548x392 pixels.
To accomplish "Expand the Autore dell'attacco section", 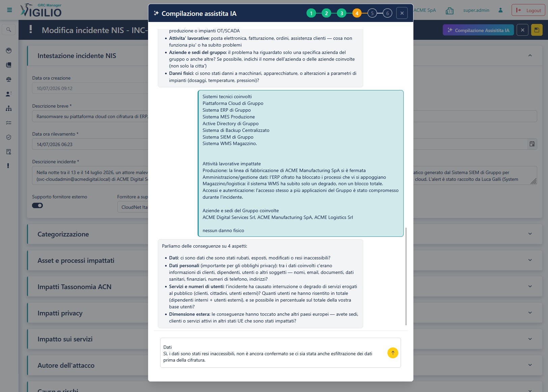I will point(530,365).
